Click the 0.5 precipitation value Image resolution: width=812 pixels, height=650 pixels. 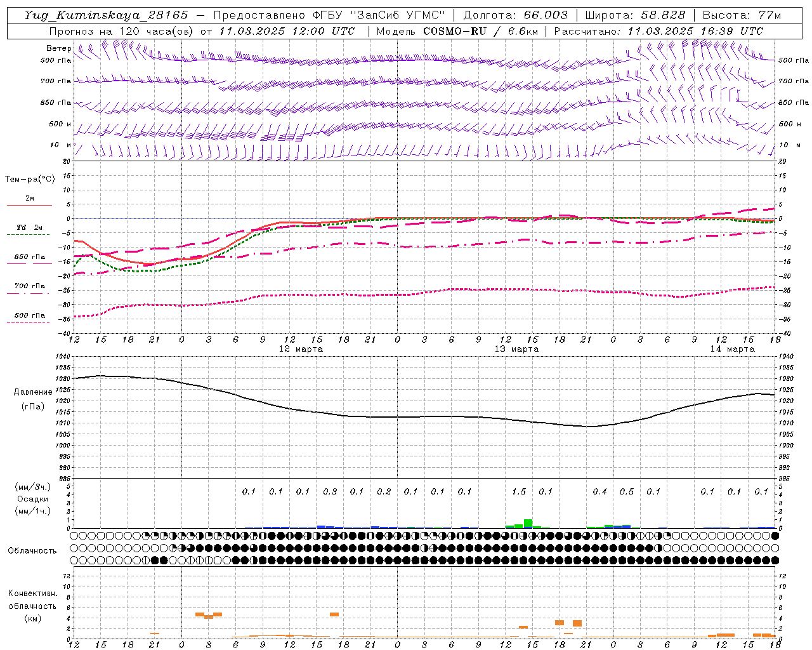[x=627, y=491]
